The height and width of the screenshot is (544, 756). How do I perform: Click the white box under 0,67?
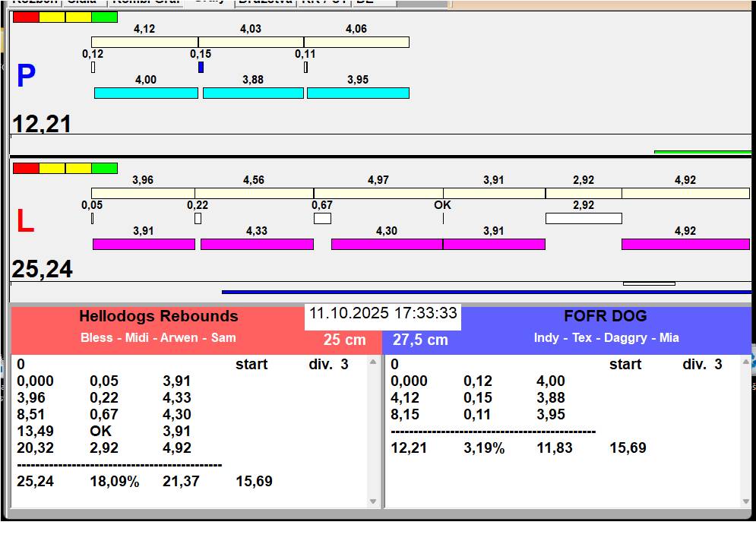[x=322, y=219]
